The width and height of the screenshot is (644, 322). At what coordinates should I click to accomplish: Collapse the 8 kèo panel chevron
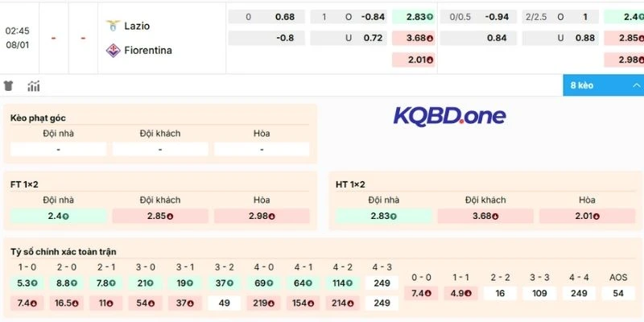pyautogui.click(x=637, y=85)
